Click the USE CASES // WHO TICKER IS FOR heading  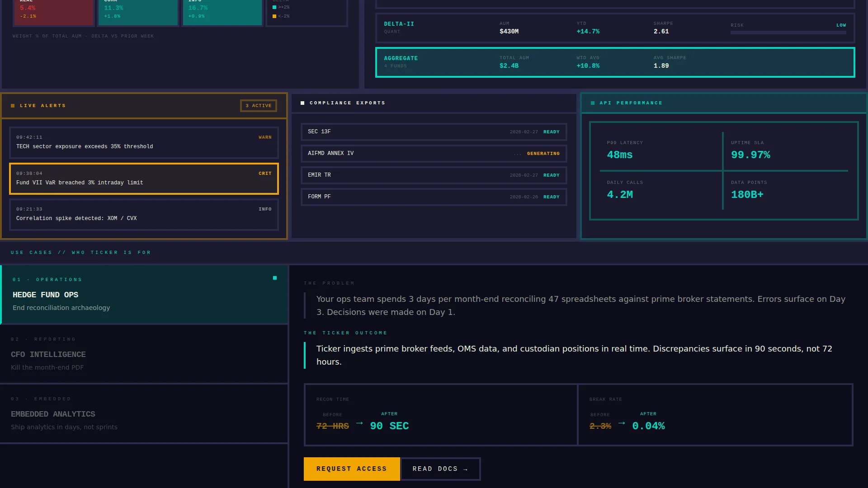pyautogui.click(x=81, y=253)
